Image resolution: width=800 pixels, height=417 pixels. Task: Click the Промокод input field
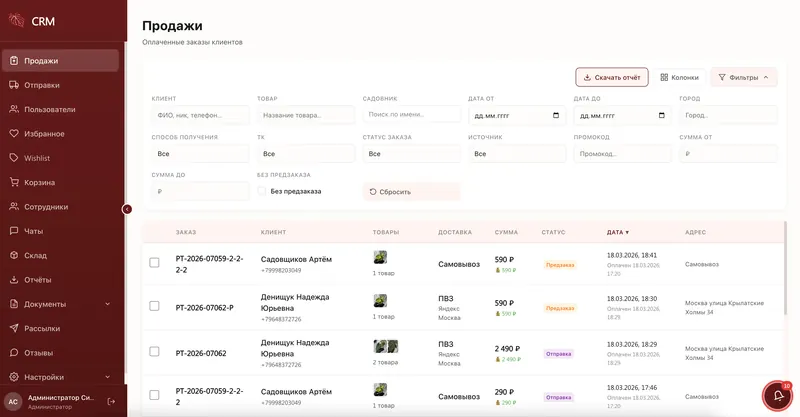click(x=622, y=154)
